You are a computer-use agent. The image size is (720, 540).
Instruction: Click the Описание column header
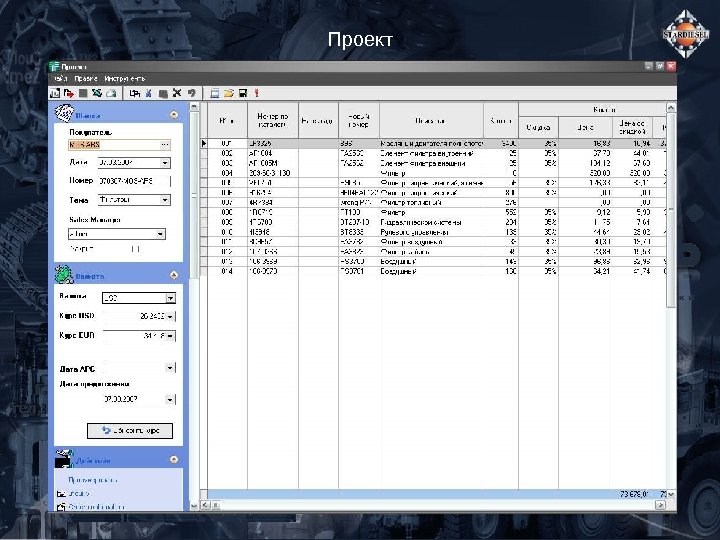tap(431, 120)
